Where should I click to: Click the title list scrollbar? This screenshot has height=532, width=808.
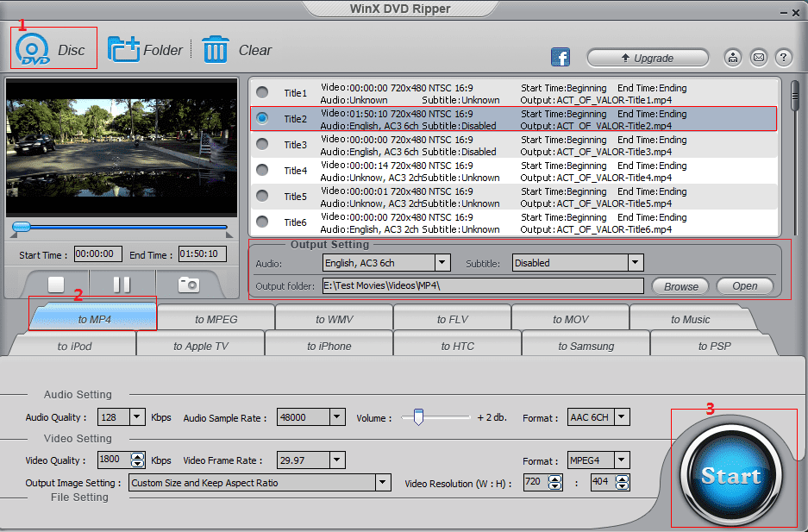click(x=795, y=95)
